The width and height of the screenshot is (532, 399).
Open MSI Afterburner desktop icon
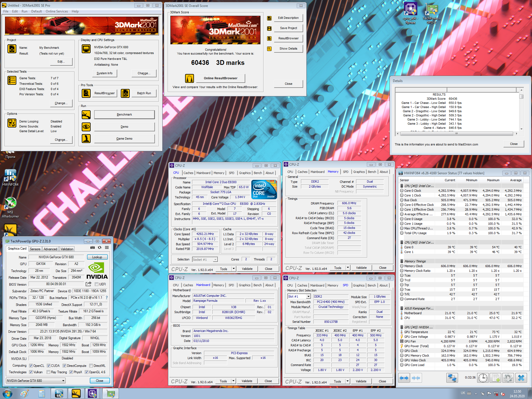(x=10, y=207)
